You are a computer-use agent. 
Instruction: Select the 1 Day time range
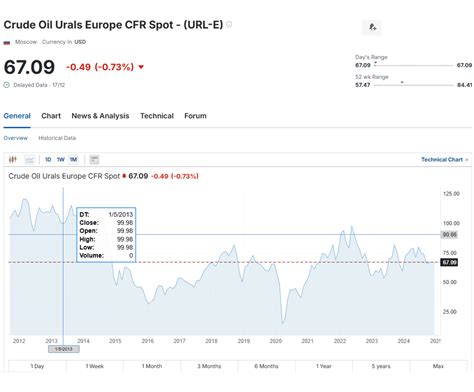37,366
